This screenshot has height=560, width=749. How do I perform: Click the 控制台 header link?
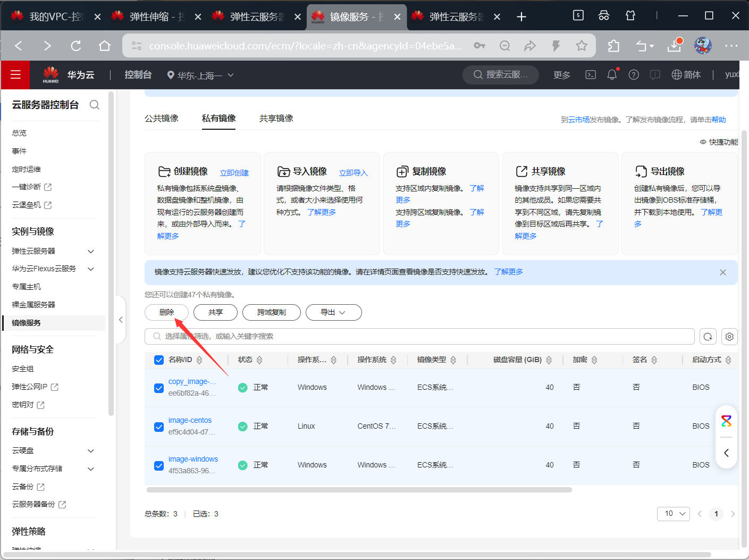click(x=138, y=75)
